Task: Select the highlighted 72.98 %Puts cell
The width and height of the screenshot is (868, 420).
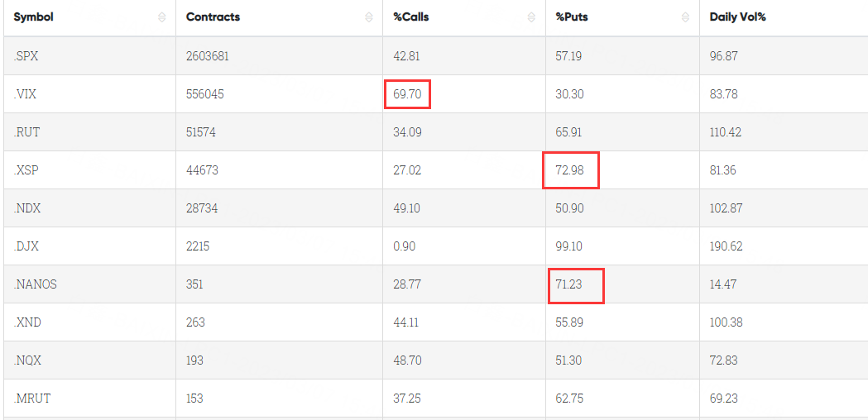Action: pyautogui.click(x=570, y=170)
